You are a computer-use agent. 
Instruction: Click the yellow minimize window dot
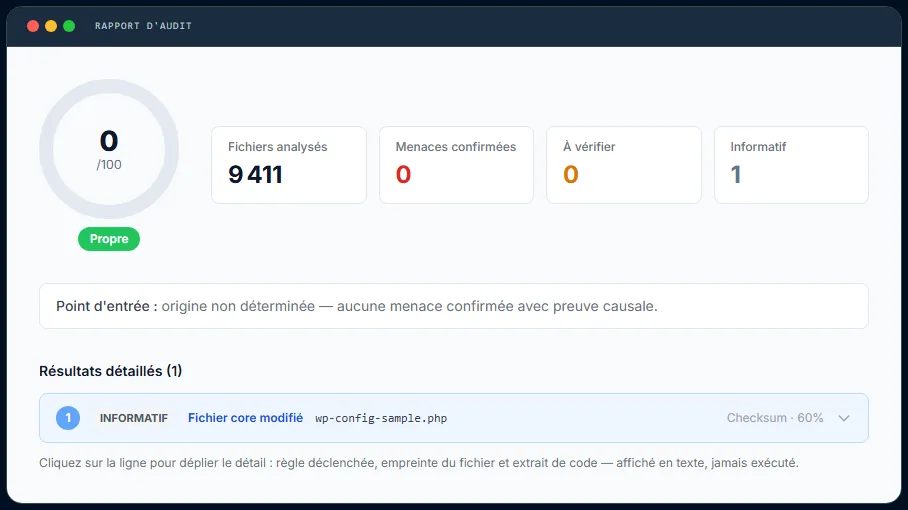pyautogui.click(x=51, y=26)
